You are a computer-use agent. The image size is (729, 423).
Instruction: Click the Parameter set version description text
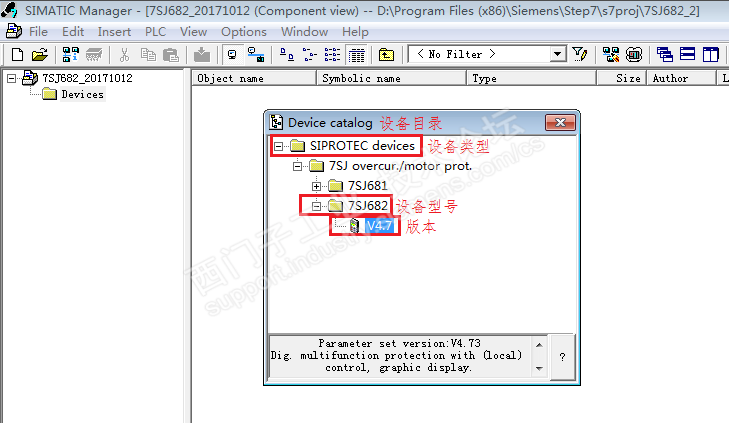[x=397, y=356]
